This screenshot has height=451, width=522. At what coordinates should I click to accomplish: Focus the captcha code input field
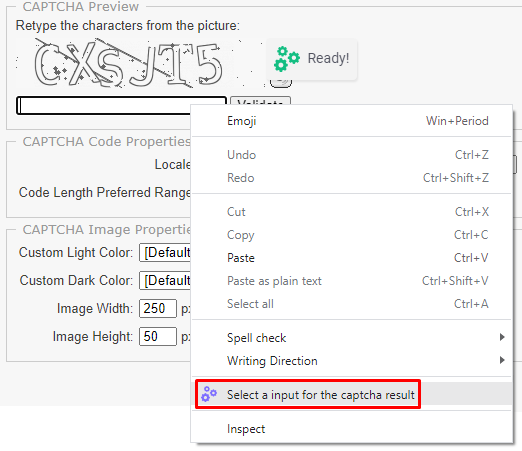point(104,106)
